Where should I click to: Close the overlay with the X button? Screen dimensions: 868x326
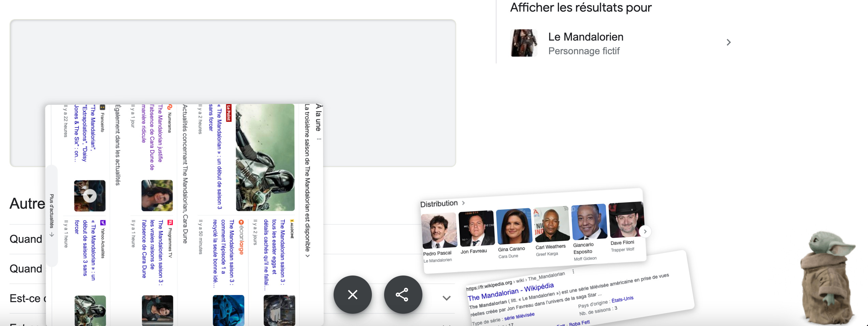click(352, 295)
